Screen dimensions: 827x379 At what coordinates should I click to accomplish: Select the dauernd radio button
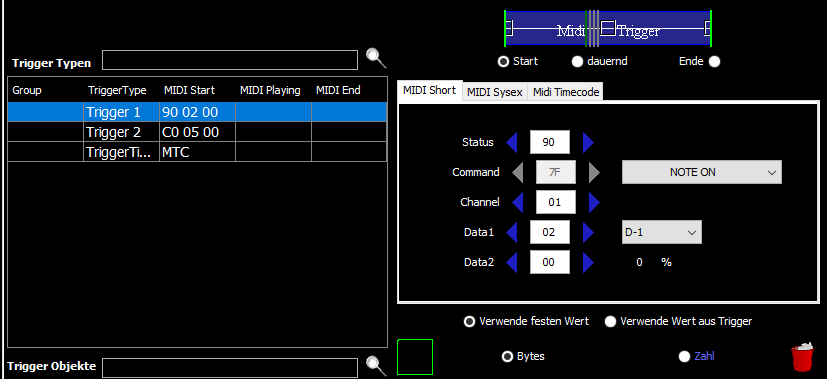pyautogui.click(x=578, y=62)
